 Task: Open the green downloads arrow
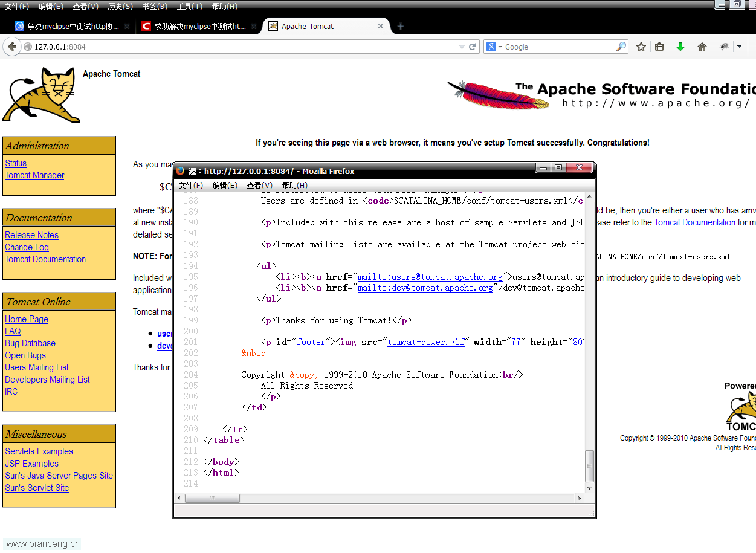680,47
